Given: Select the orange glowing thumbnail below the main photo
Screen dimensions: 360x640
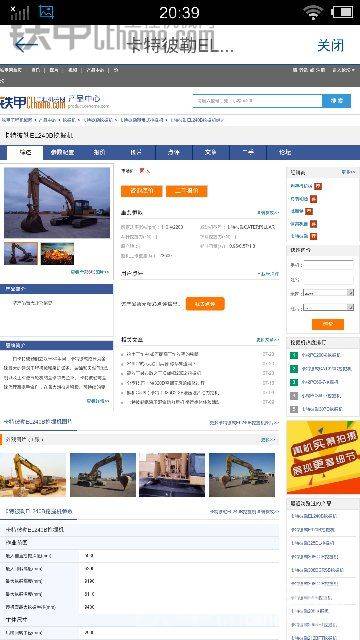Looking at the screenshot, I should tap(58, 253).
